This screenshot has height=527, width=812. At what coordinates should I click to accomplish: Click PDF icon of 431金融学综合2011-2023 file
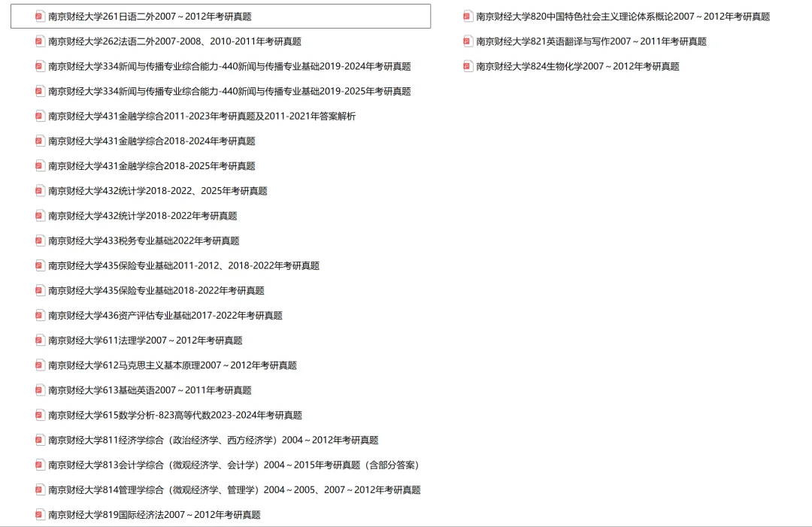click(x=40, y=116)
